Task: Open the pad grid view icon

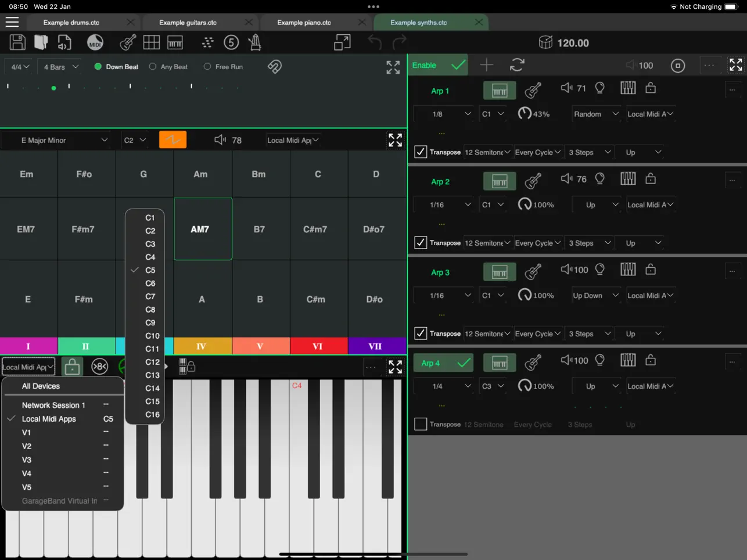Action: [x=152, y=42]
